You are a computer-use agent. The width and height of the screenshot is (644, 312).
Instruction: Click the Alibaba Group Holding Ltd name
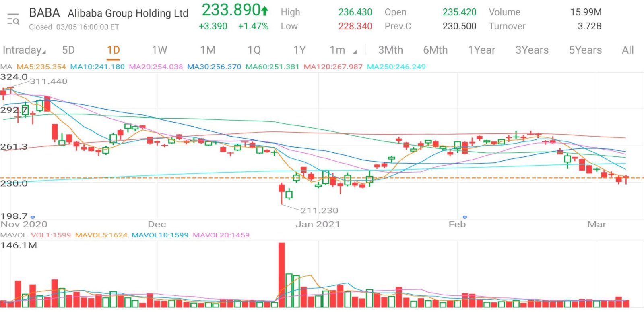coord(128,13)
